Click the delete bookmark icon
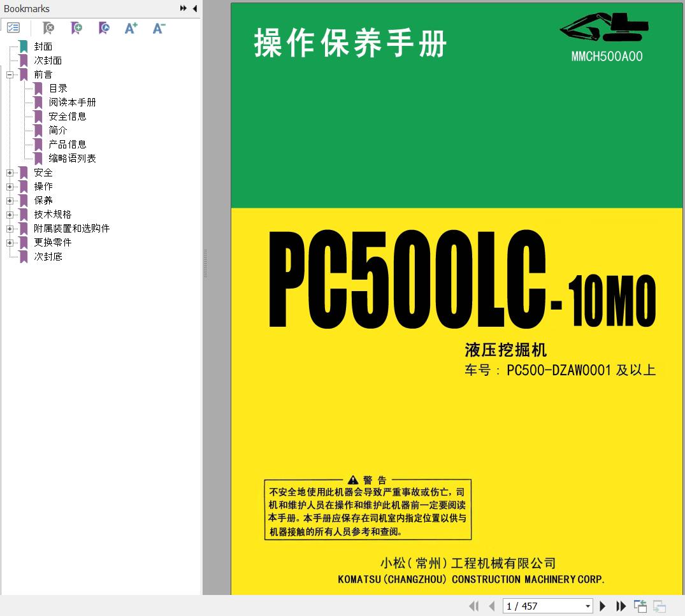 [x=48, y=28]
